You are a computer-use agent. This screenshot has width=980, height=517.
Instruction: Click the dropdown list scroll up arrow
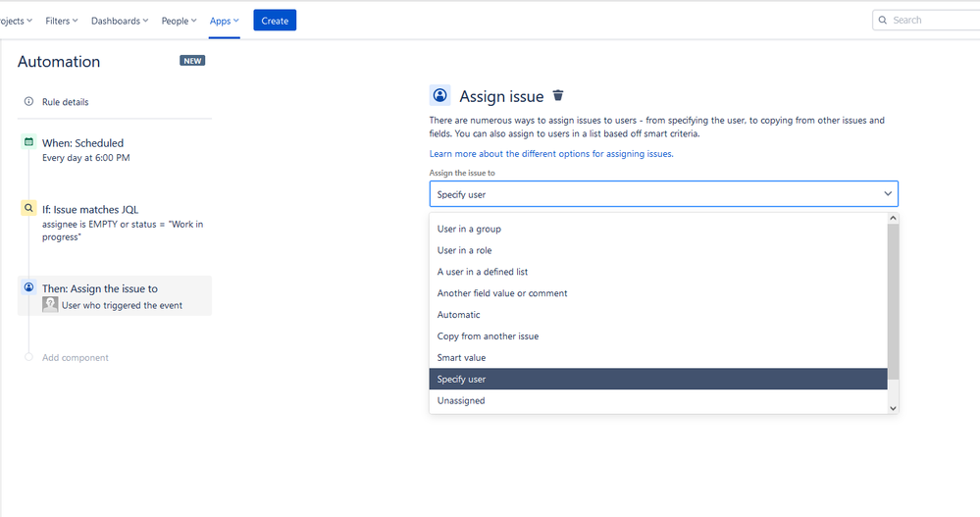pos(893,218)
